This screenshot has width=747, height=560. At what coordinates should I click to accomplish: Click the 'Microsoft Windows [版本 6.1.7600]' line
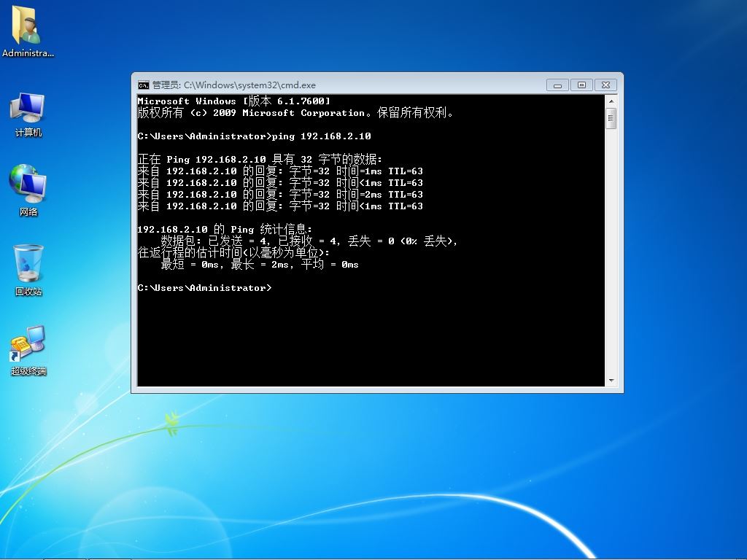pos(233,101)
